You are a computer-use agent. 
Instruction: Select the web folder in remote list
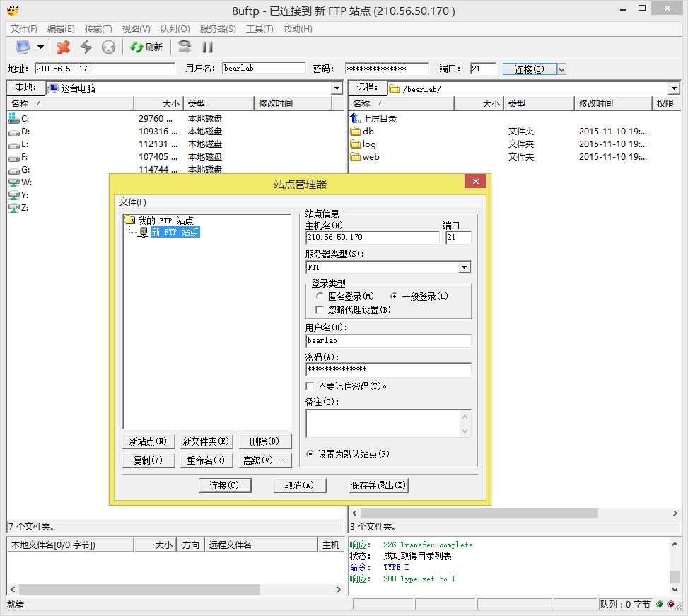coord(365,156)
